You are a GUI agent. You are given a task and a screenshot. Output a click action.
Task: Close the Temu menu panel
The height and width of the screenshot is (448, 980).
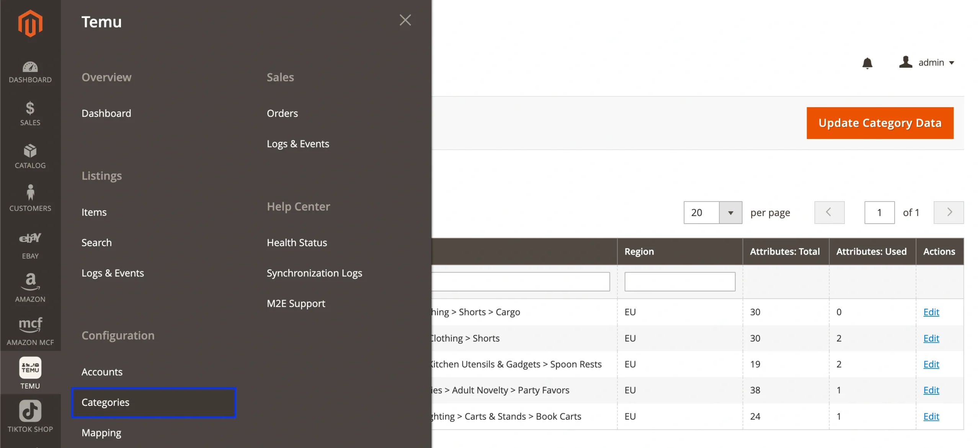[405, 20]
